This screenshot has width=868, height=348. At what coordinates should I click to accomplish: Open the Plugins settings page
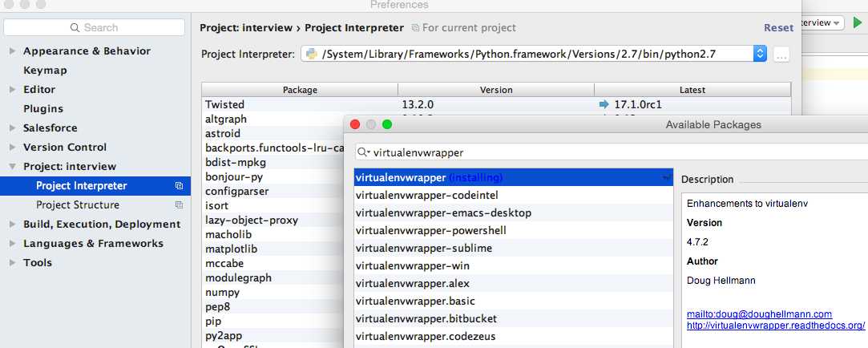point(43,108)
